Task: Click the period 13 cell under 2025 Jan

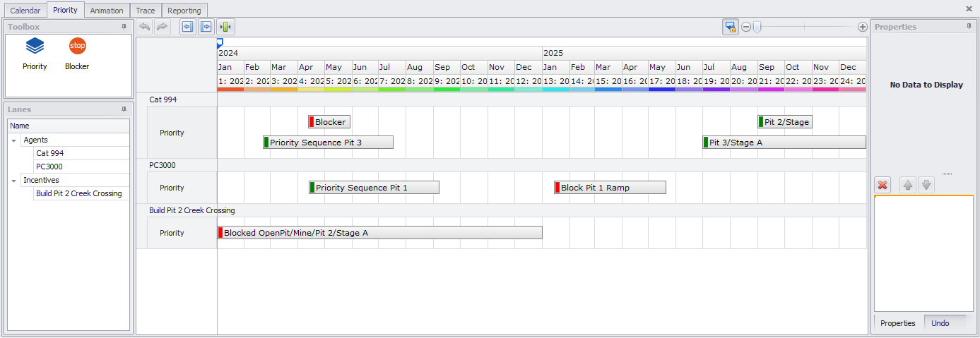Action: click(x=556, y=81)
